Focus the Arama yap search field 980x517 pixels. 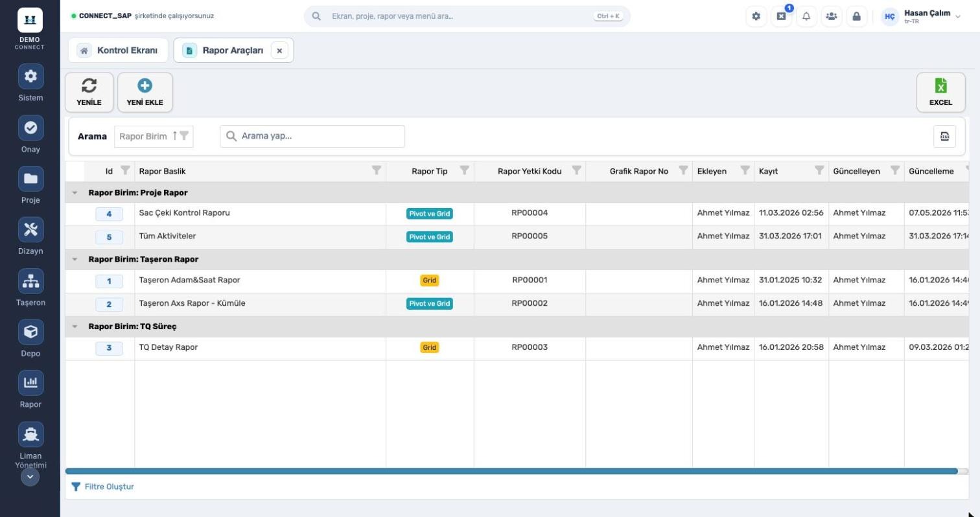[312, 136]
